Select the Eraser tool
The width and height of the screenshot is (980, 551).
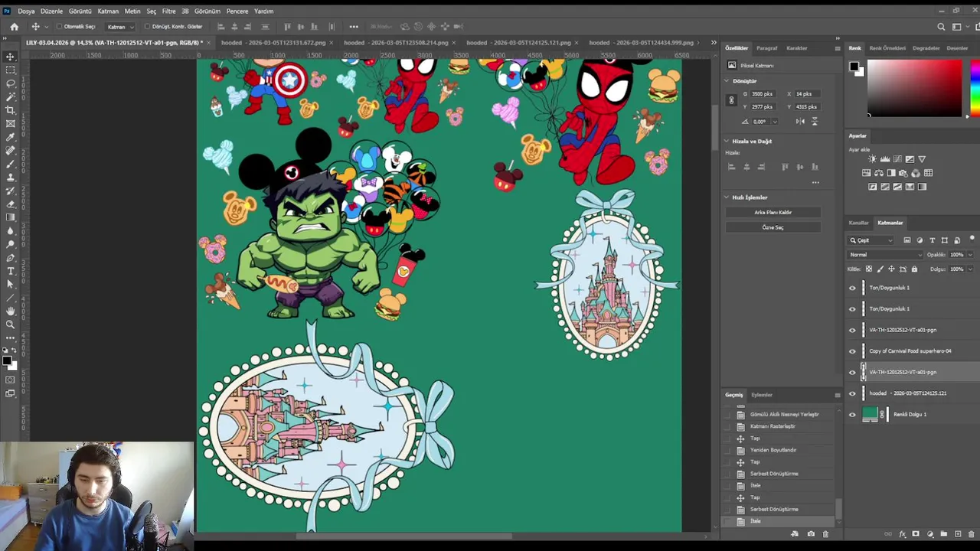(11, 204)
